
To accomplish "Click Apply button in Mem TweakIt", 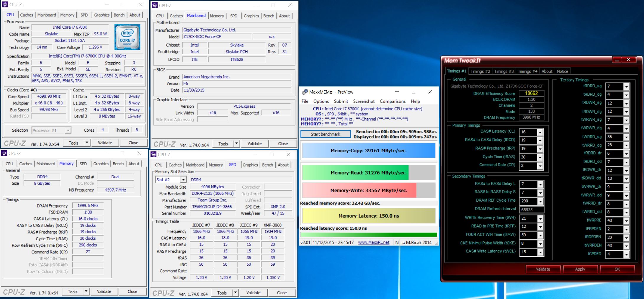I will pyautogui.click(x=580, y=269).
